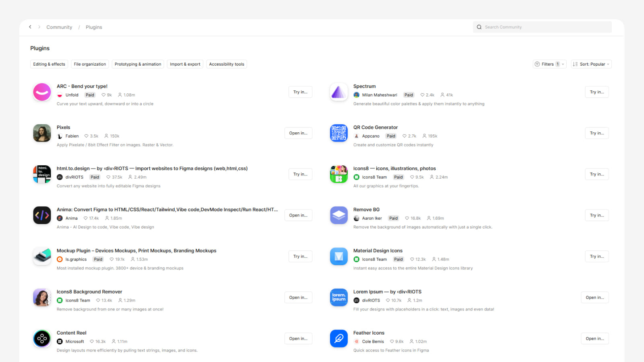Open the QR Code Generator plugin icon

[x=339, y=133]
